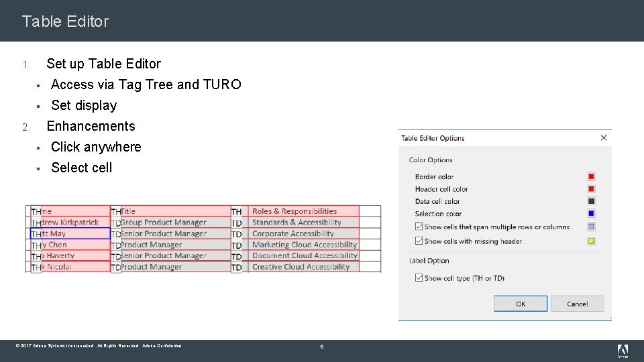Screen dimensions: 644x362
Task: Toggle Show cell type (TH or TD) checkbox
Action: point(419,278)
